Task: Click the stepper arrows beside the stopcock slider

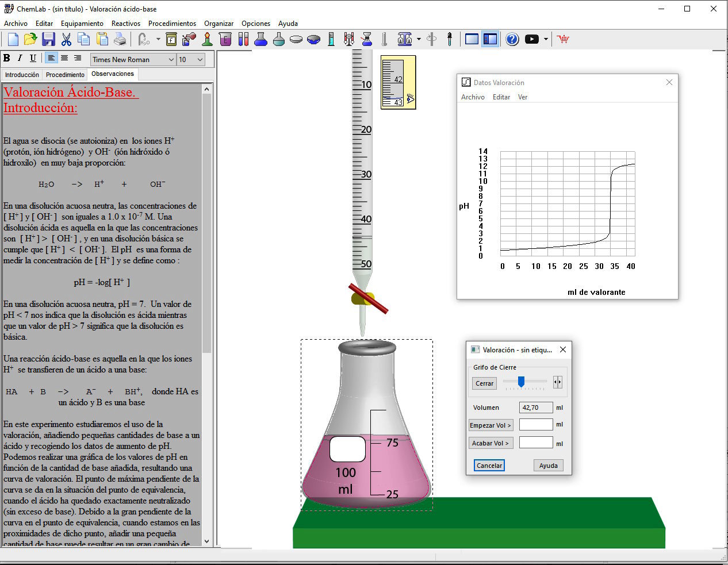Action: [x=557, y=382]
